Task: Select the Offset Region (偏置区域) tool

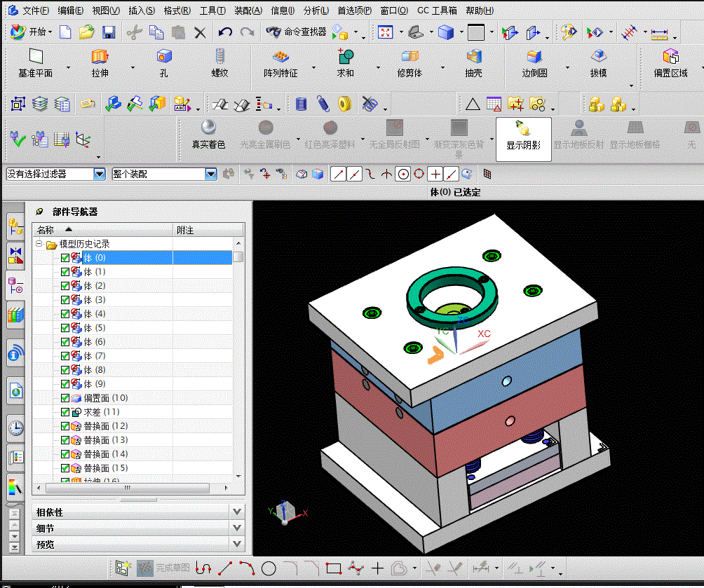Action: point(670,63)
